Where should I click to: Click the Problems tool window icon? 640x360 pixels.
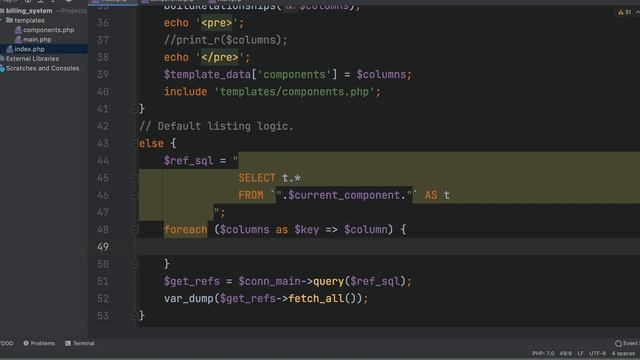[26, 343]
